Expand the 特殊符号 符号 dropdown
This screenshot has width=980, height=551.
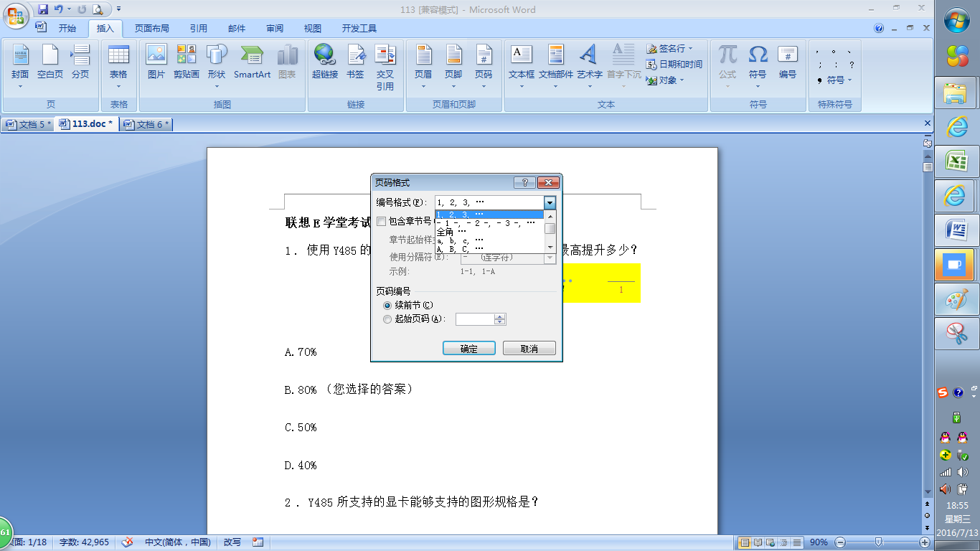pos(850,80)
